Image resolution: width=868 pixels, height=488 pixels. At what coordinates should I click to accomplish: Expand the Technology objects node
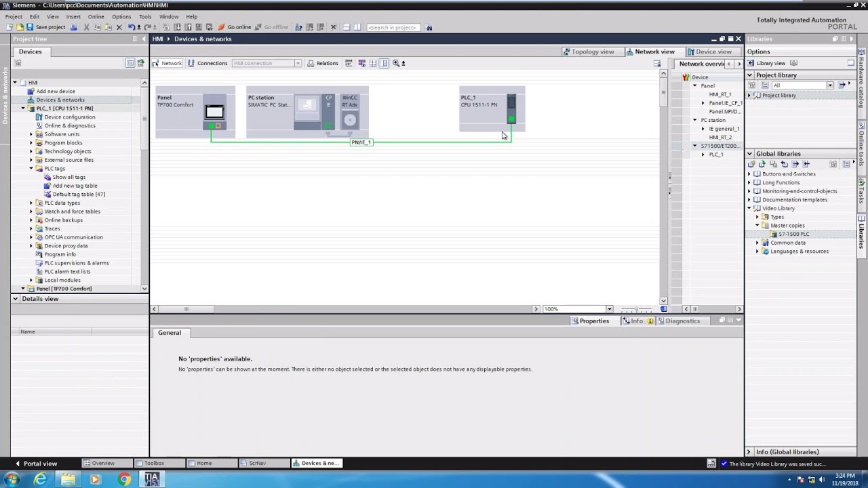click(x=31, y=151)
